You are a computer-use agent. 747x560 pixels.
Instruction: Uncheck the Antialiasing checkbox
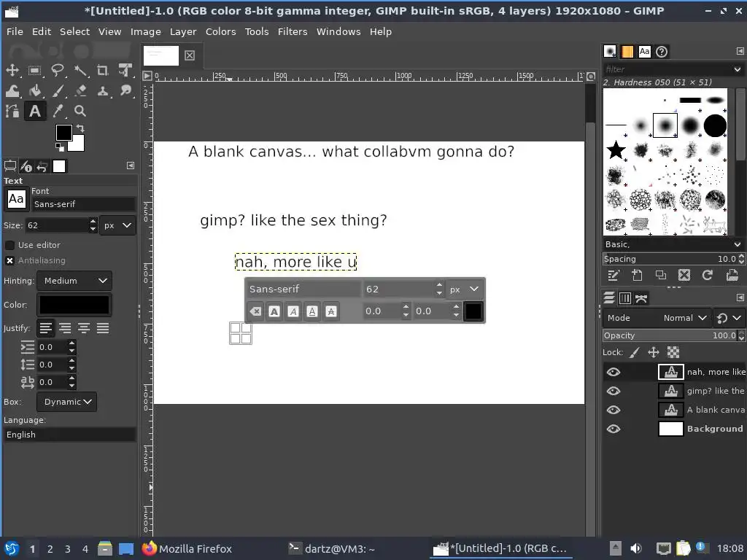(9, 260)
